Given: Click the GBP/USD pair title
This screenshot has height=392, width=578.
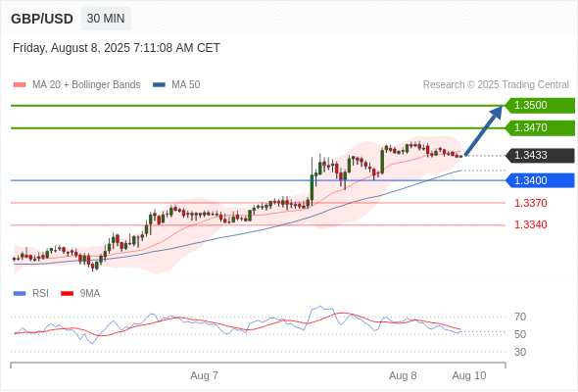Looking at the screenshot, I should [x=42, y=19].
